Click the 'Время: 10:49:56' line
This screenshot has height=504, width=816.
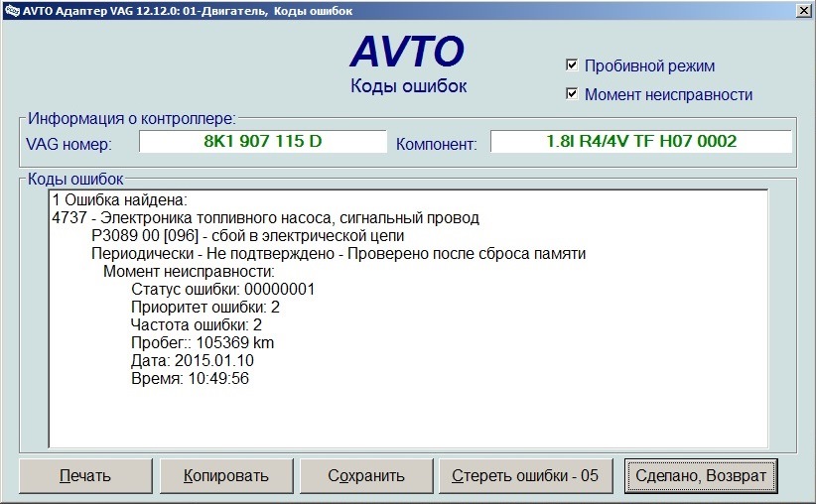[190, 378]
